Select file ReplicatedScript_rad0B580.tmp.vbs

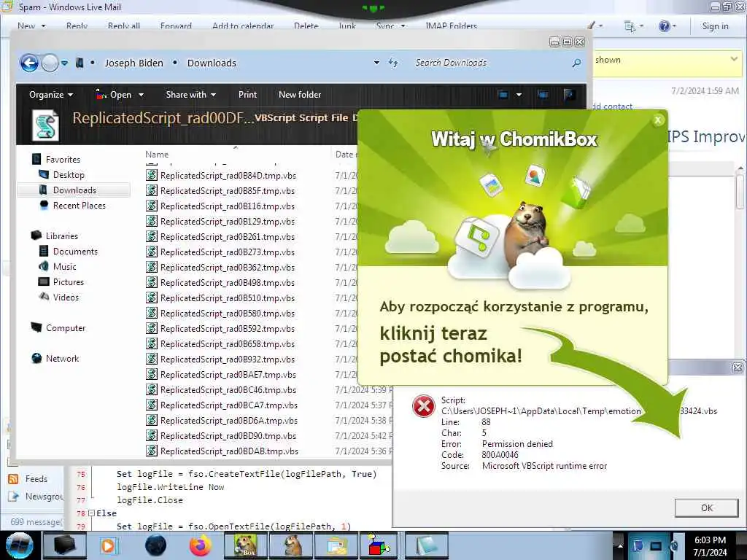coord(228,314)
